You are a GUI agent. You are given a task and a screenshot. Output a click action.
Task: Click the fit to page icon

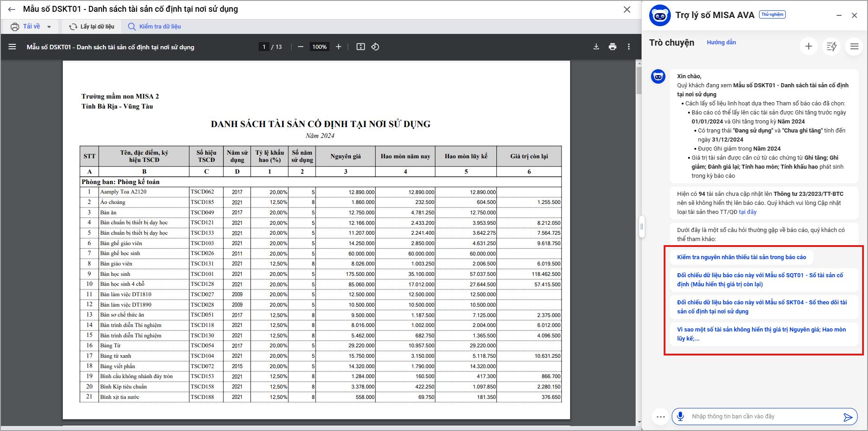[x=360, y=47]
